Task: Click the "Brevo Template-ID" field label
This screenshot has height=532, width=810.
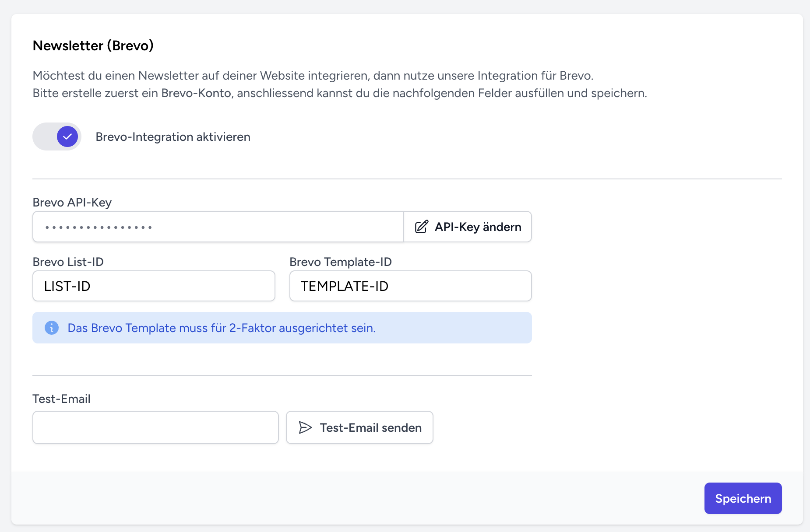Action: tap(341, 262)
